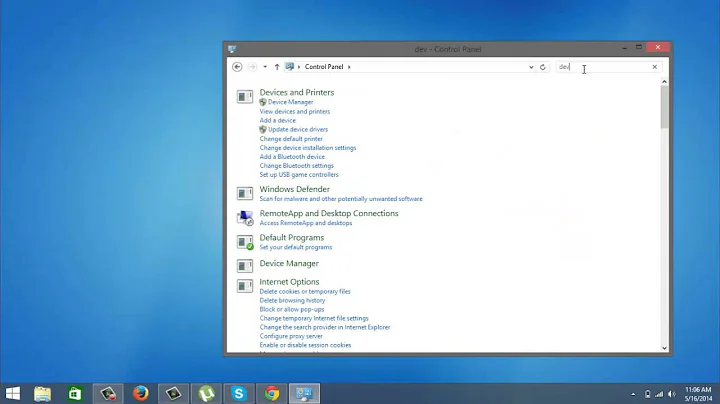Click the Windows Defender icon

(245, 193)
